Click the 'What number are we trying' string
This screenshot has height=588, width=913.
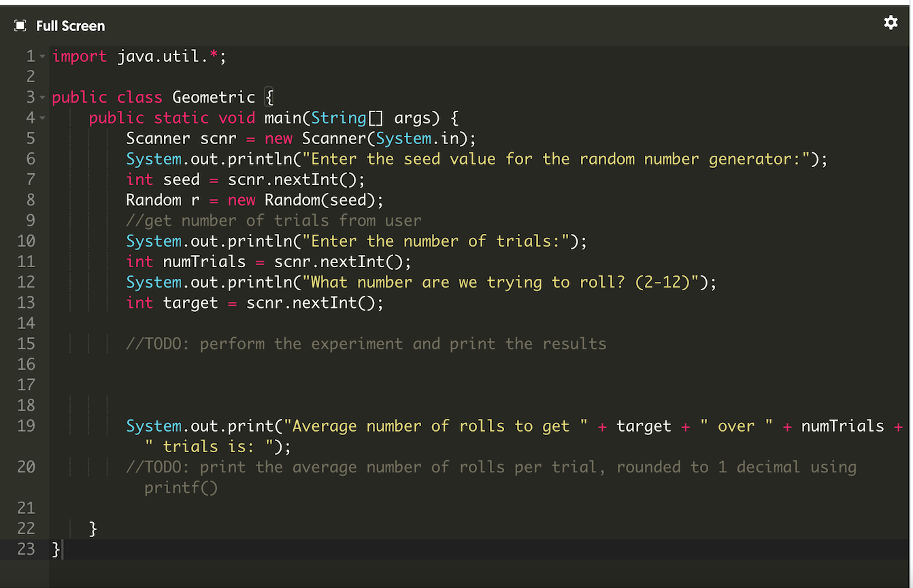408,281
